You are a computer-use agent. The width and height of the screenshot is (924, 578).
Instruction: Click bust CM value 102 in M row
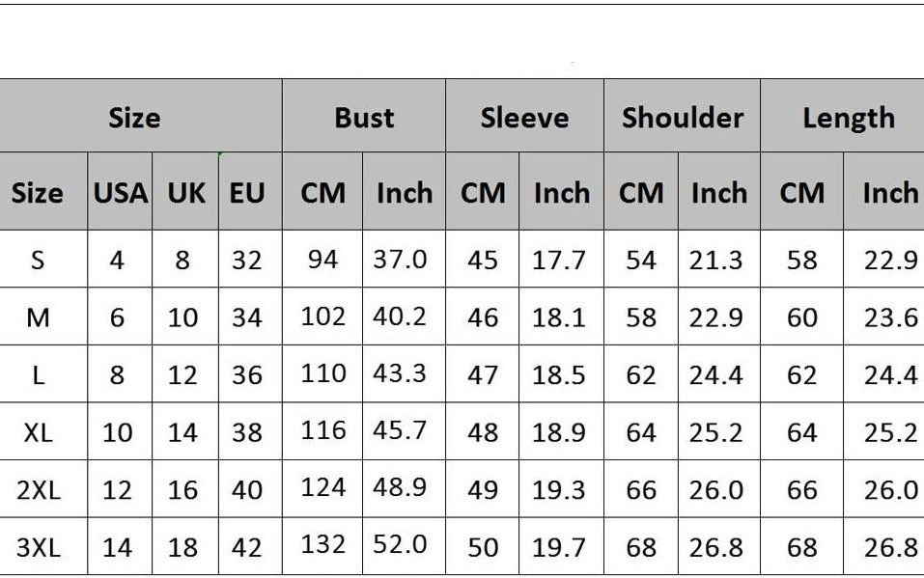coord(322,317)
